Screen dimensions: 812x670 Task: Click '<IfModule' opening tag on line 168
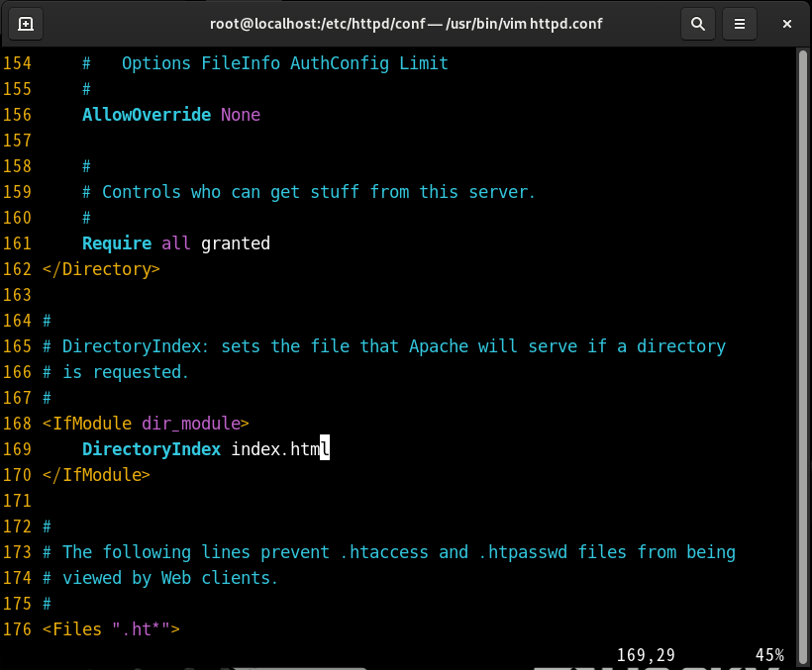(87, 424)
